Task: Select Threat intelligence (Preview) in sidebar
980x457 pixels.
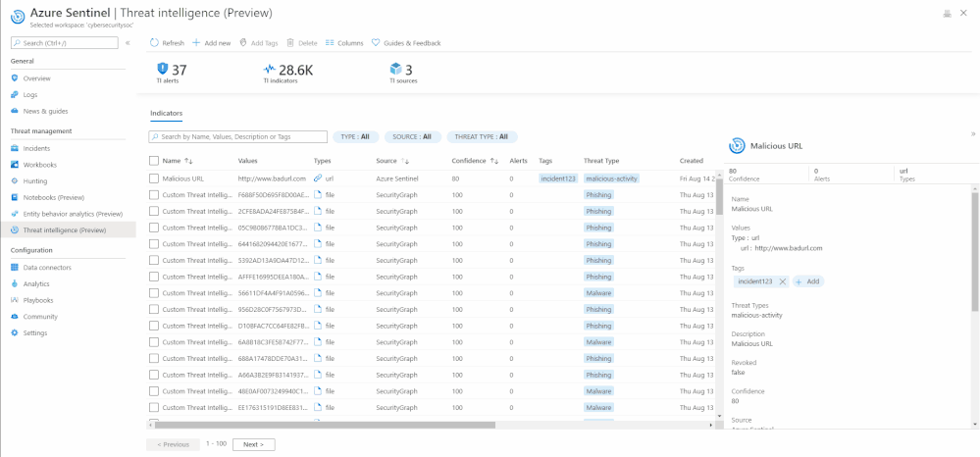Action: coord(68,230)
